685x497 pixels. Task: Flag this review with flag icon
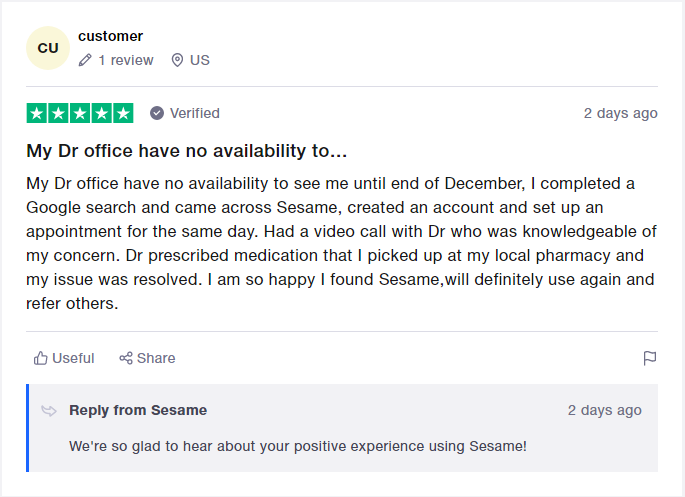(x=650, y=358)
